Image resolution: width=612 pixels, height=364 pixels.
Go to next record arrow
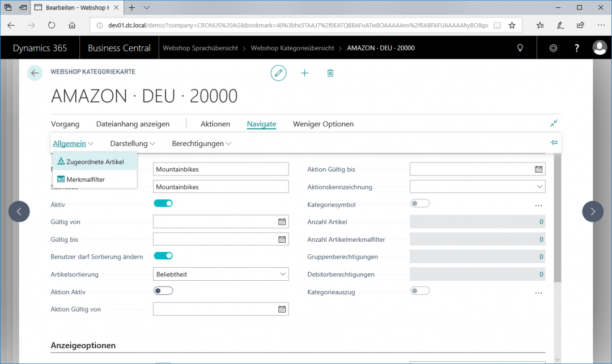point(593,211)
